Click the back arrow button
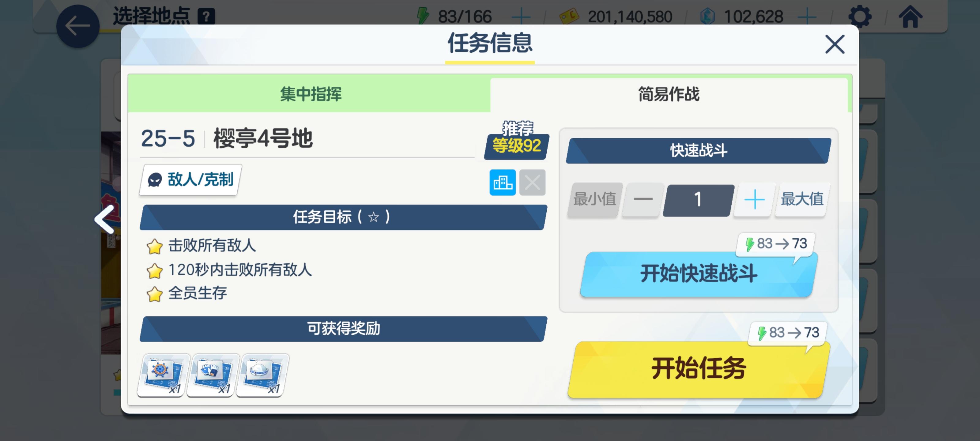The width and height of the screenshot is (980, 441). (x=77, y=26)
